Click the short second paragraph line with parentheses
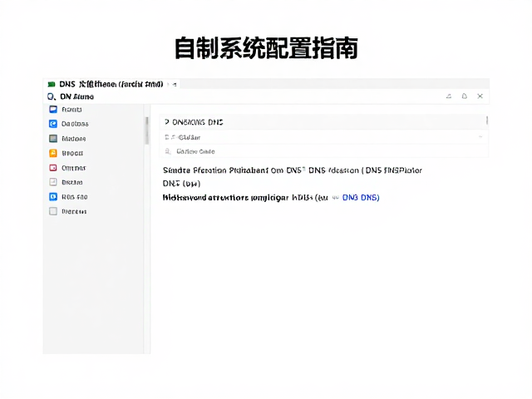 tap(181, 184)
